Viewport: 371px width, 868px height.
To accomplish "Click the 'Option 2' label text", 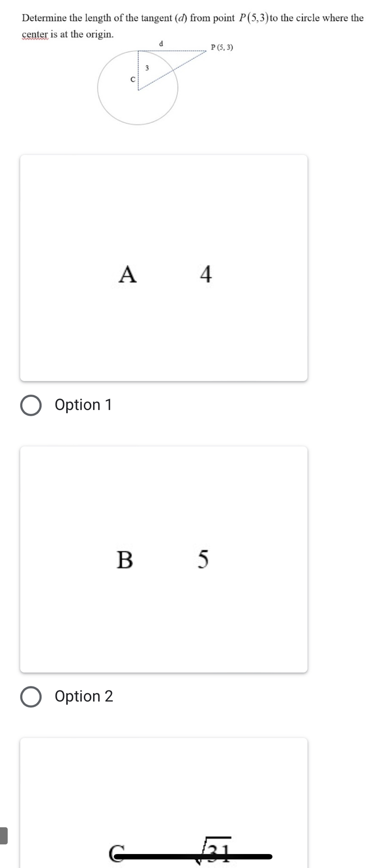I will tap(84, 697).
